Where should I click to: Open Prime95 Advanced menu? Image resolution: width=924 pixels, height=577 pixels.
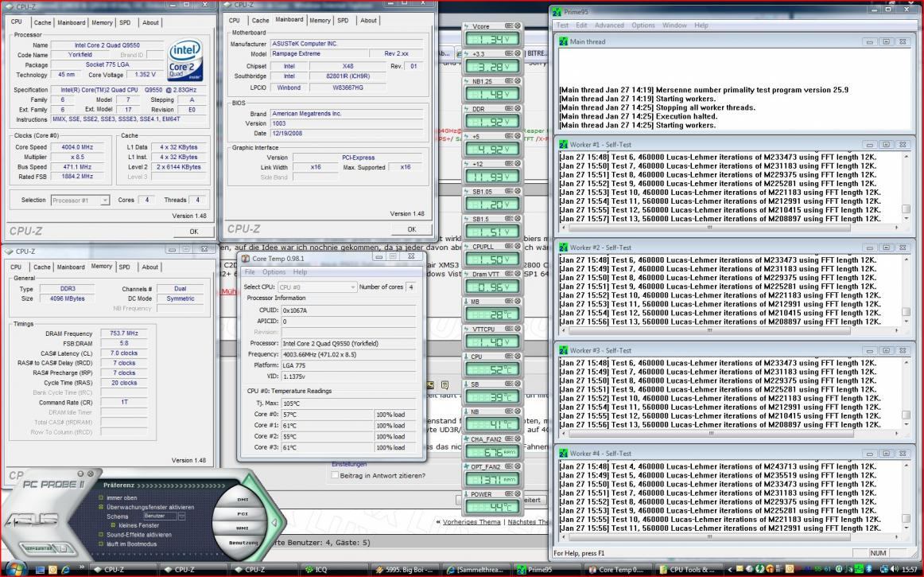tap(609, 25)
